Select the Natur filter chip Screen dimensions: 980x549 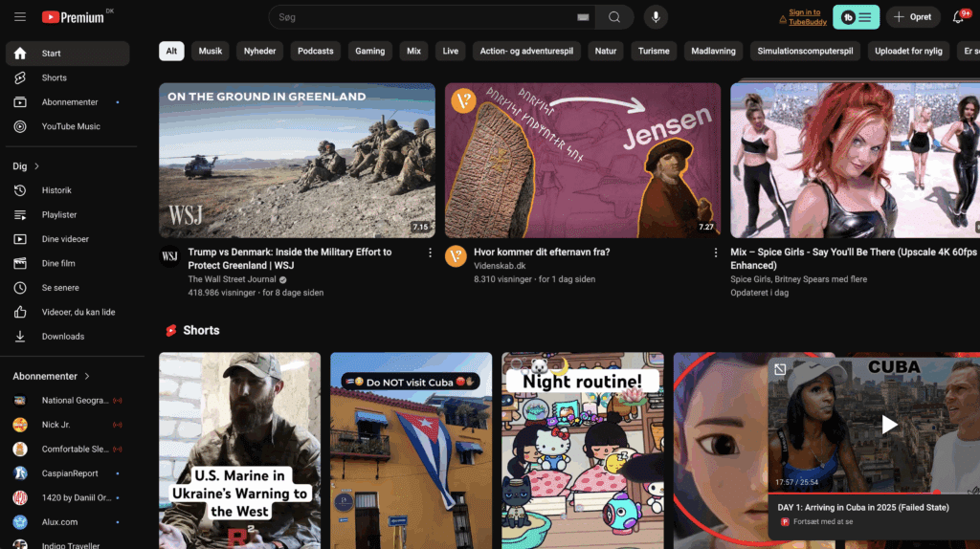[605, 52]
